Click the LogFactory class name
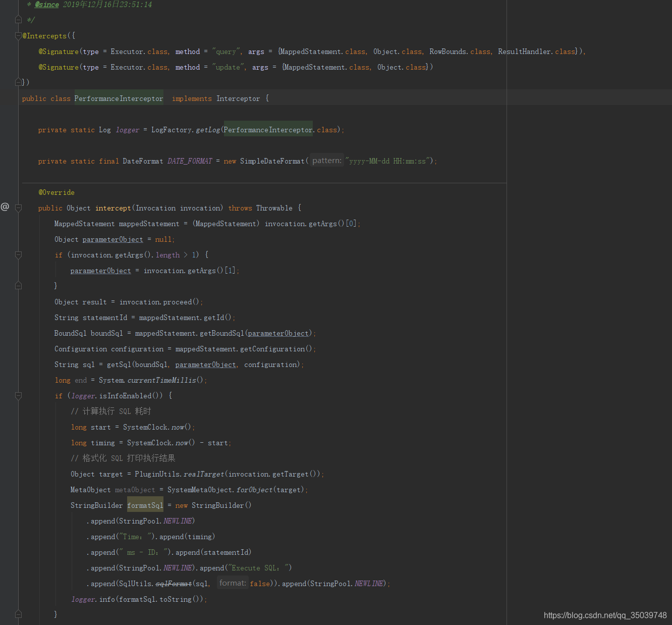Screen dimensions: 672x625 [172, 130]
